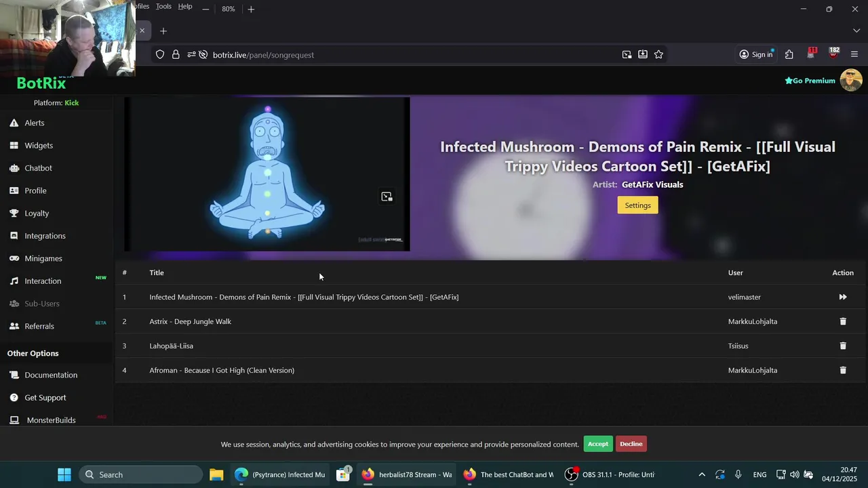This screenshot has height=488, width=868.
Task: Open the browser downloads icon
Action: 642,55
